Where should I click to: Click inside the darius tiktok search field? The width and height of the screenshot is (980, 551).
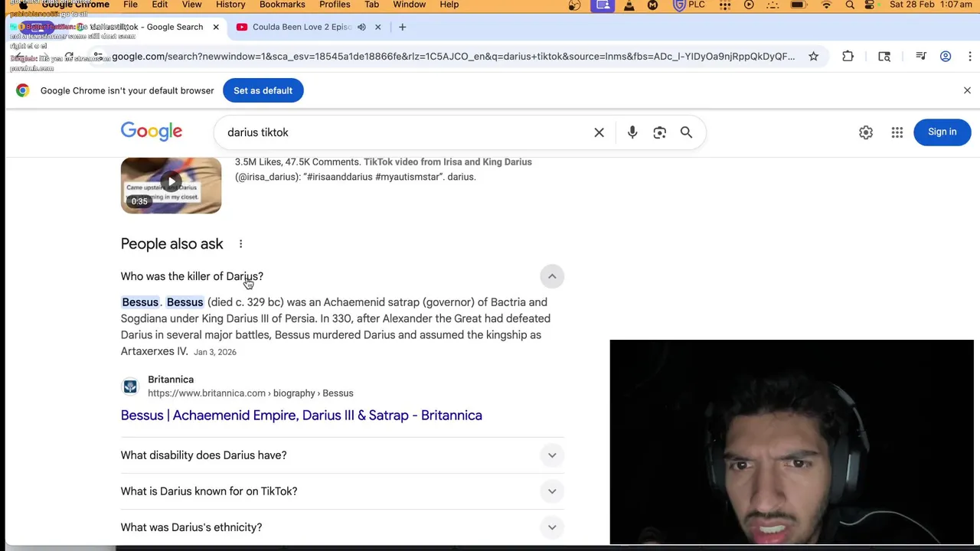(x=406, y=132)
